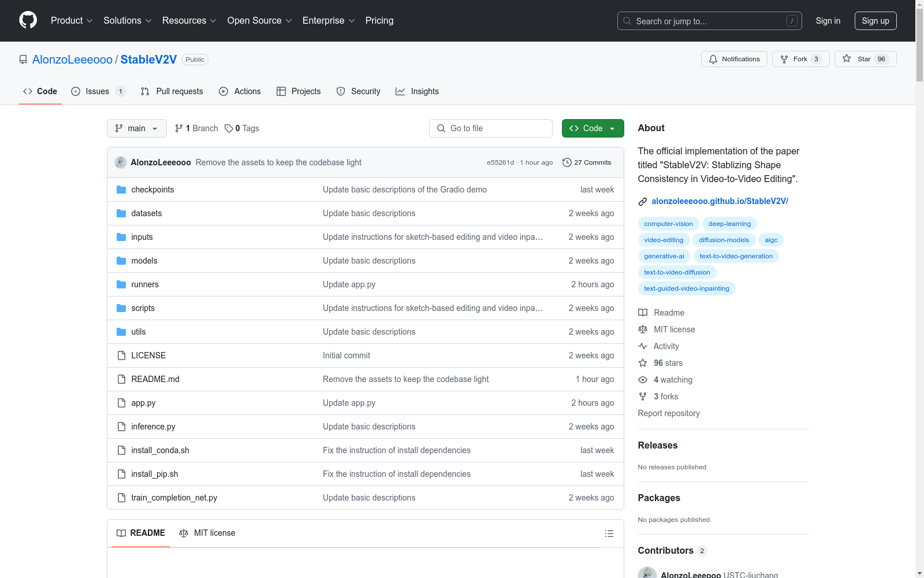
Task: Open the install_conda.sh file
Action: point(160,450)
